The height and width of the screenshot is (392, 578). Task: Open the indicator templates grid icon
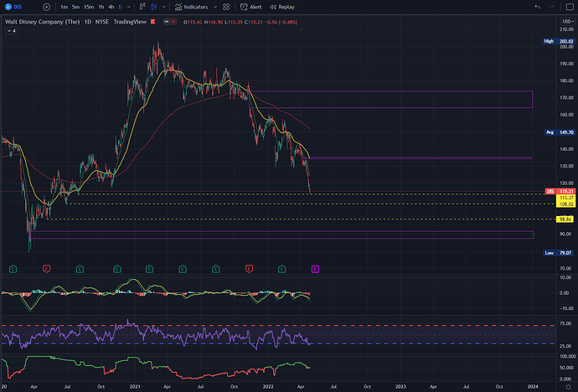tap(226, 7)
